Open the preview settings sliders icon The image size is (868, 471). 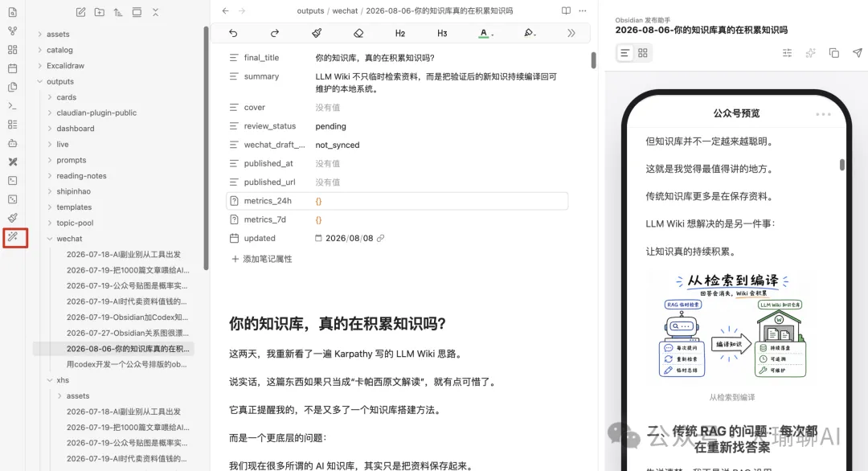(x=787, y=53)
